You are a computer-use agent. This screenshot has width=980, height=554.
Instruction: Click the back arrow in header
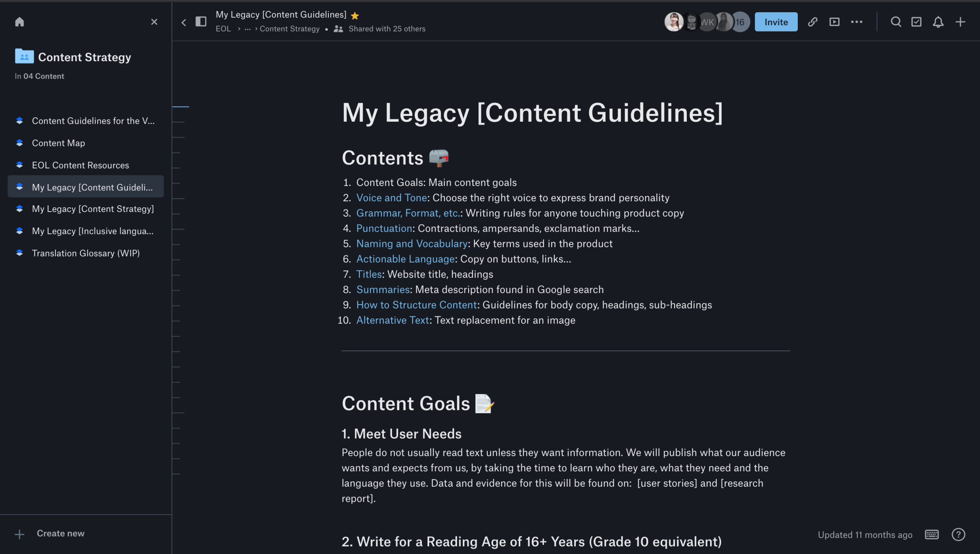(x=183, y=22)
